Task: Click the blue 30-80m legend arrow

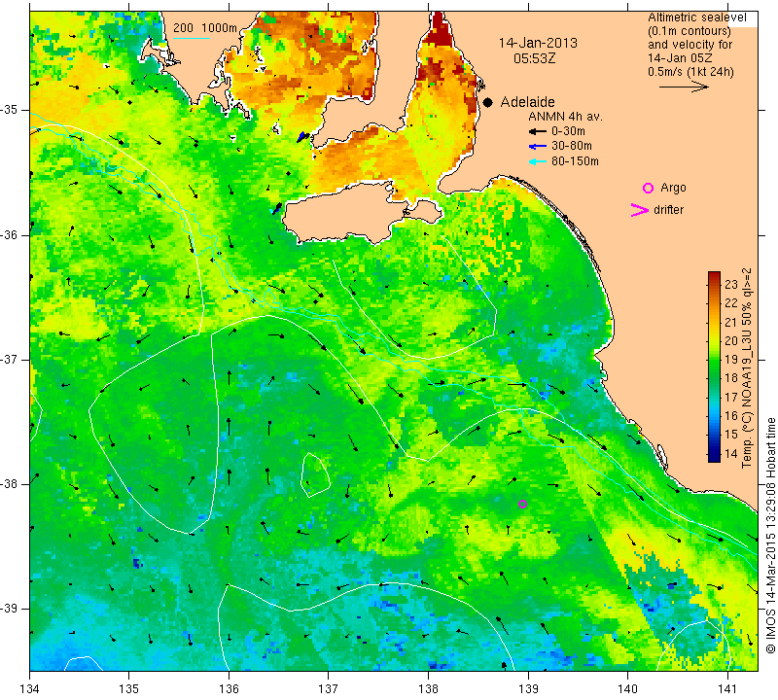Action: point(538,147)
